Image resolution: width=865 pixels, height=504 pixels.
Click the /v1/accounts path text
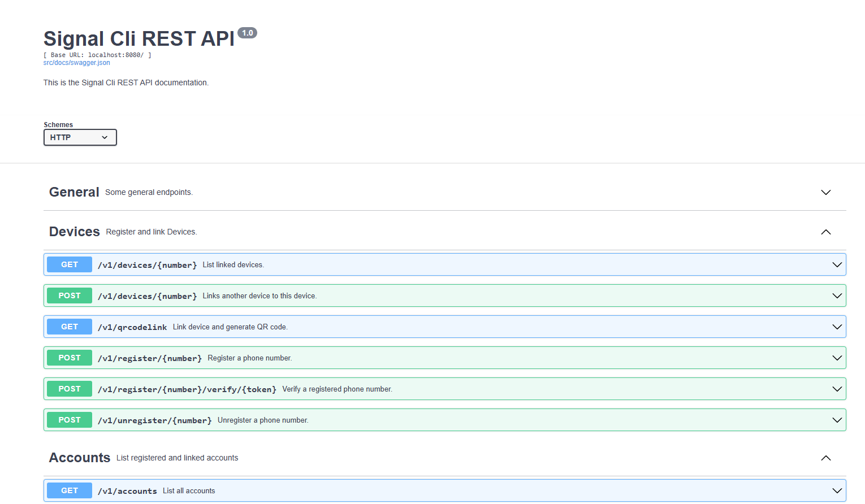(x=127, y=491)
